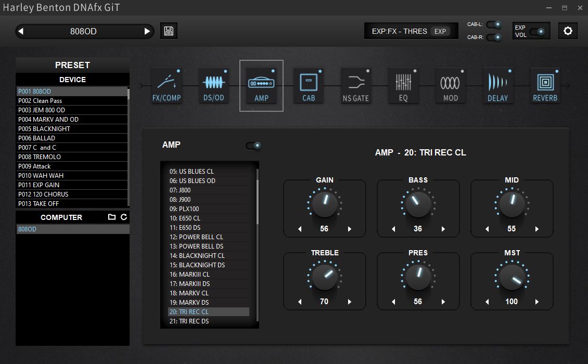The width and height of the screenshot is (588, 364).
Task: Open the FX/COMP effect block
Action: pyautogui.click(x=167, y=86)
